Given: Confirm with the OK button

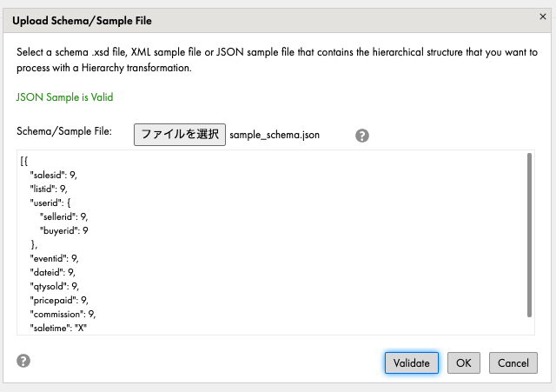Looking at the screenshot, I should click(463, 363).
